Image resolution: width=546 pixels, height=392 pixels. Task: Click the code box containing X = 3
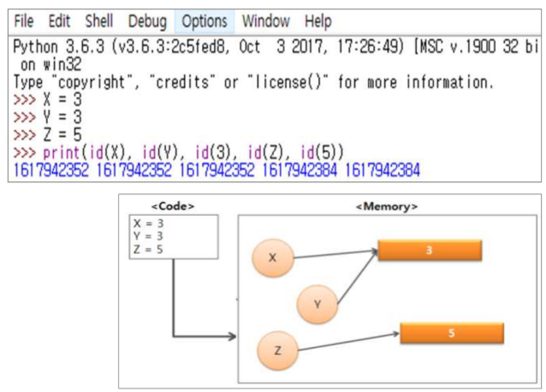click(x=174, y=237)
